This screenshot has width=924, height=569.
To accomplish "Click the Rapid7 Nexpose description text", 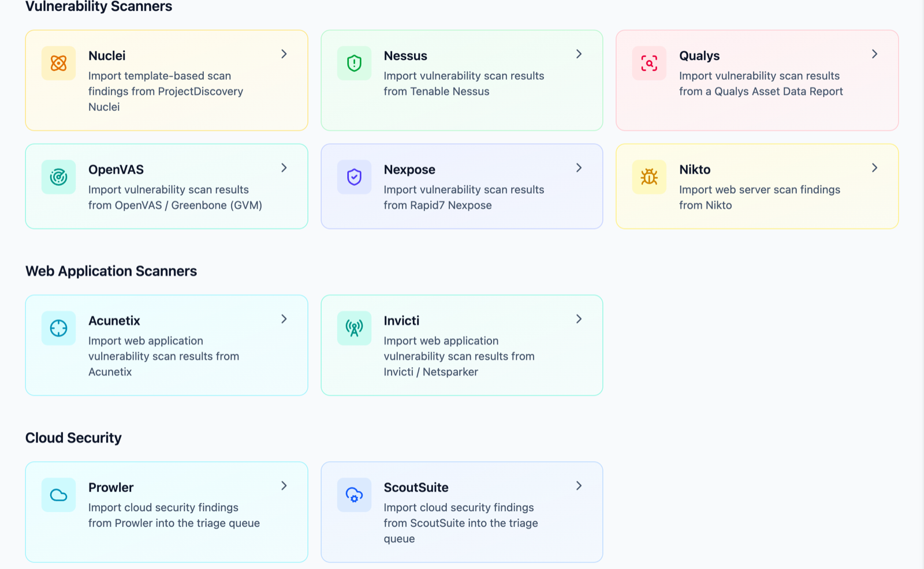I will tap(464, 197).
